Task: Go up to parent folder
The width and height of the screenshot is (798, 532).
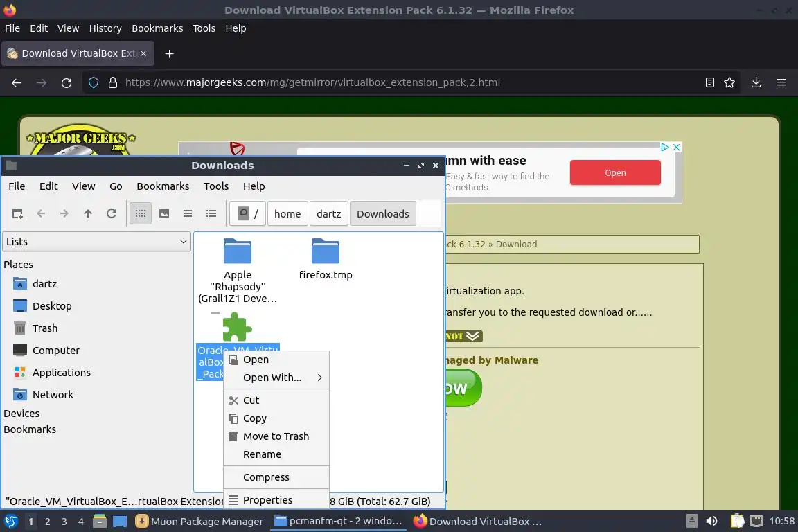Action: tap(88, 214)
